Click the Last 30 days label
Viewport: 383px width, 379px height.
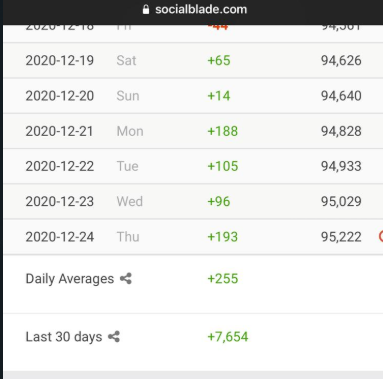64,337
